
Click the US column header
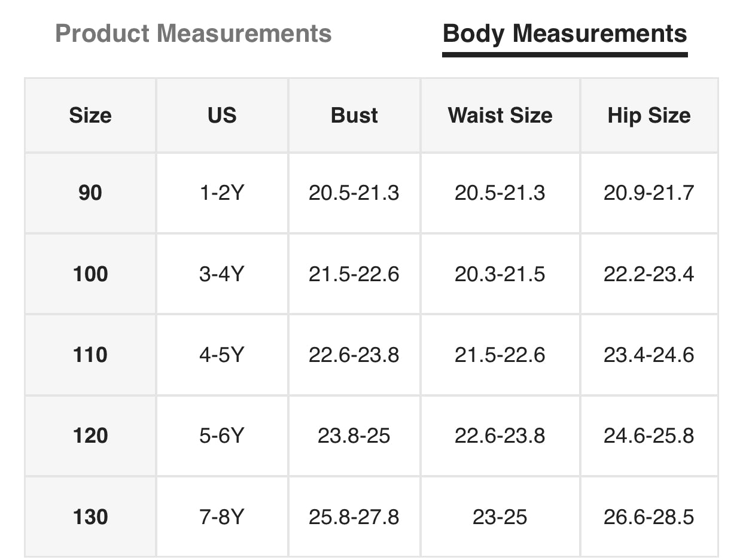pos(222,115)
